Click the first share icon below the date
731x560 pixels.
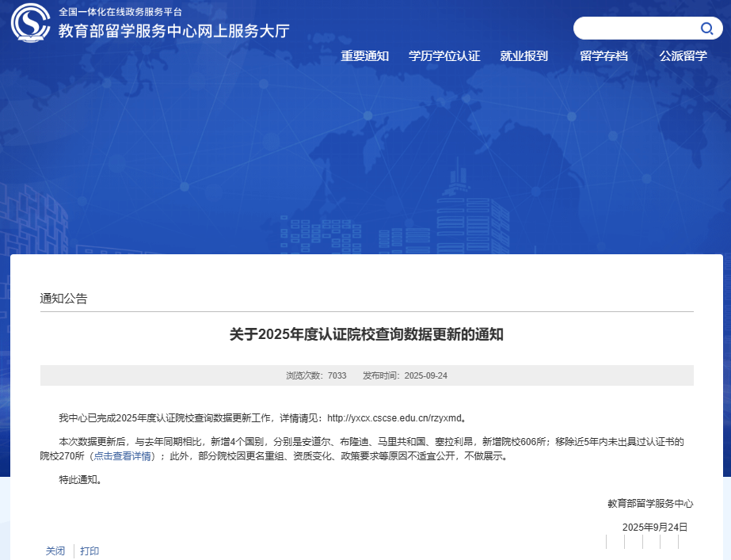click(x=608, y=542)
